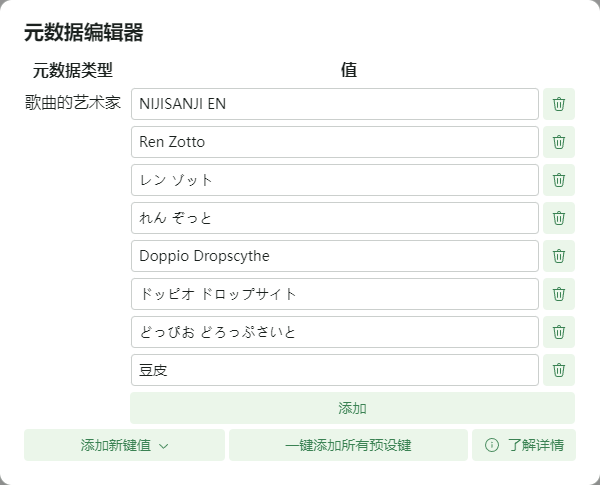Trash the どっぴお どろっぷさいと entry
600x485 pixels.
tap(559, 332)
